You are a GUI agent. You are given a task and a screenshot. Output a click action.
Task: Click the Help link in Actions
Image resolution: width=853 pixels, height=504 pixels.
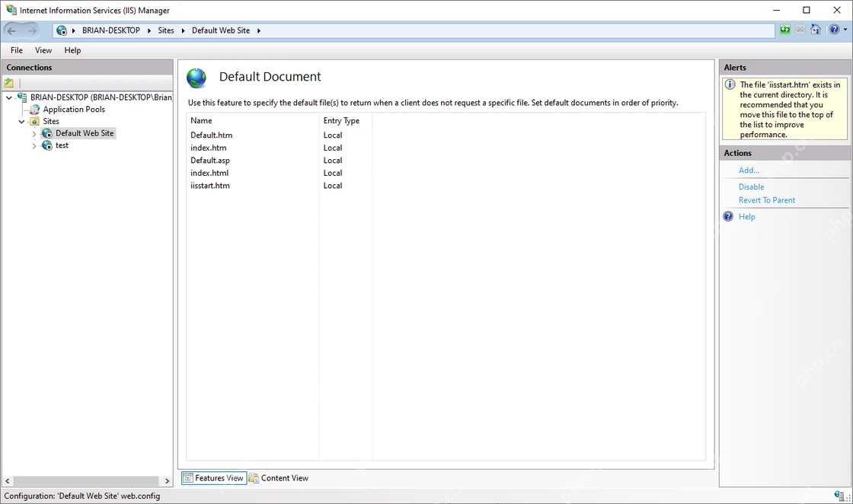[747, 216]
